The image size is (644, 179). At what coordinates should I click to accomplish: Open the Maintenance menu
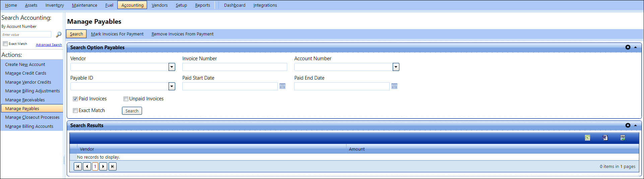(x=84, y=5)
